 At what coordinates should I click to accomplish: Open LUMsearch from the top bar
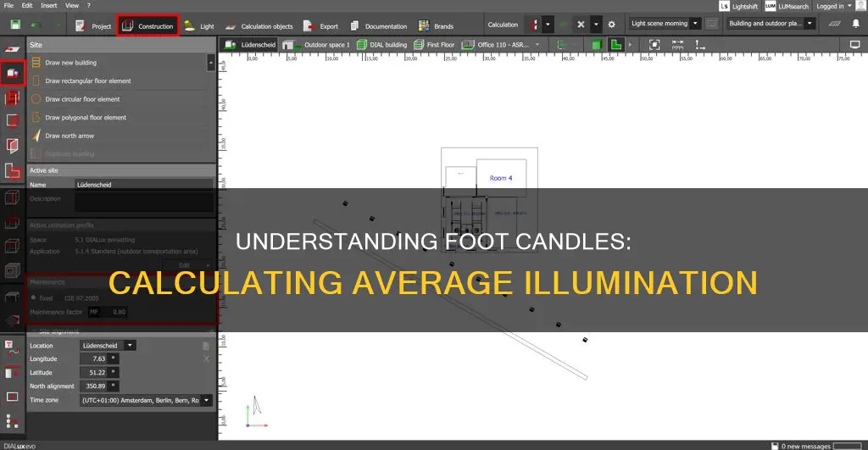tap(787, 6)
